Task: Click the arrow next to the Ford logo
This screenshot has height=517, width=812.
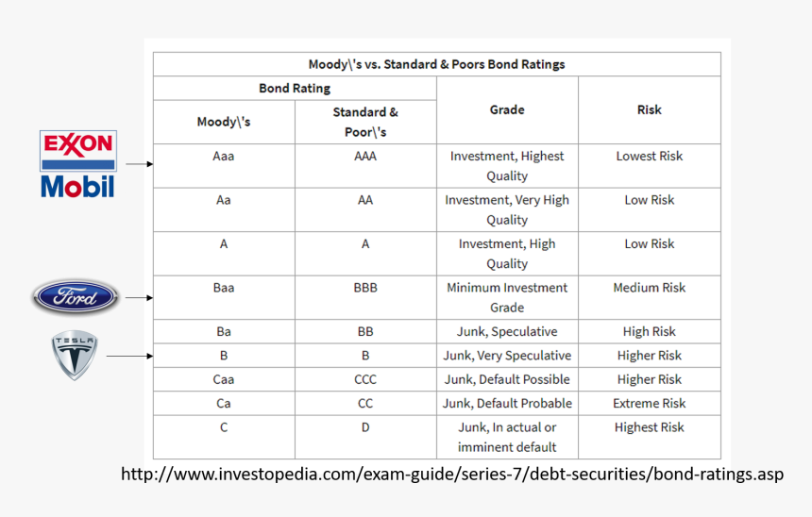Action: pyautogui.click(x=139, y=298)
